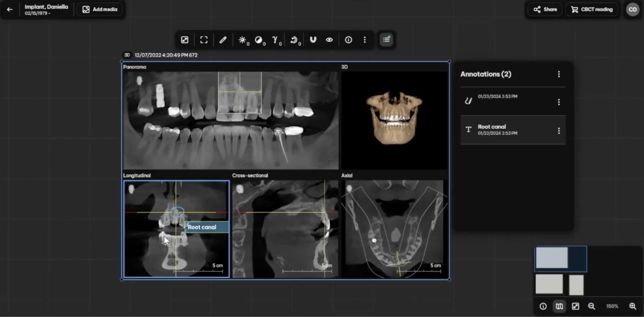
Task: Zoom out using the magnifier minus icon
Action: click(x=592, y=306)
